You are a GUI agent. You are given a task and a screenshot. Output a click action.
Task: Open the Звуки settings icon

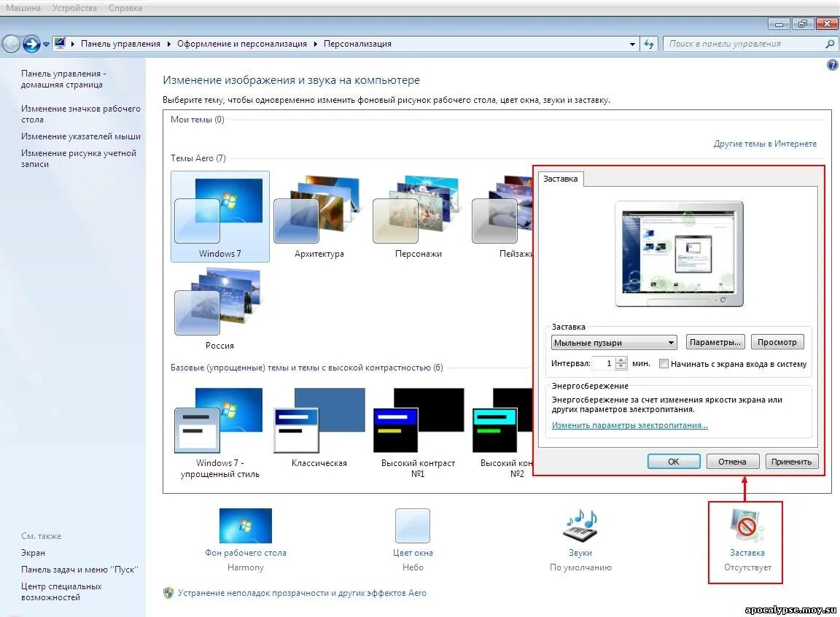point(580,525)
